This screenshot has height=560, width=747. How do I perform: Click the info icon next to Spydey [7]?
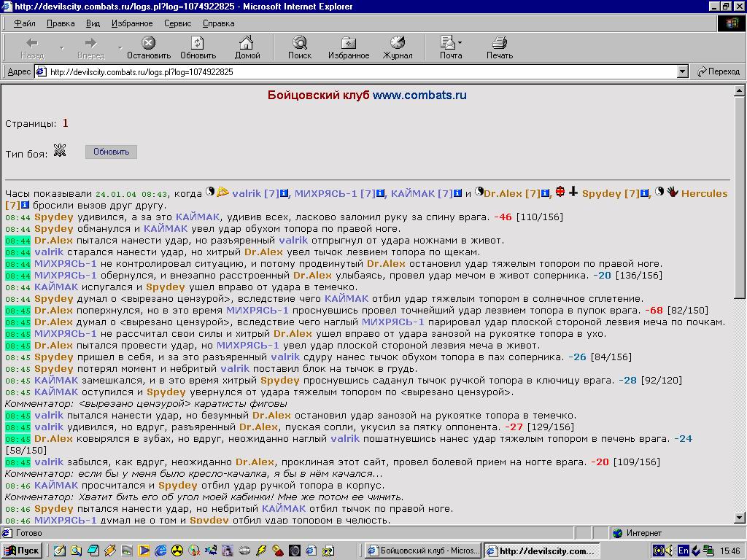click(644, 193)
